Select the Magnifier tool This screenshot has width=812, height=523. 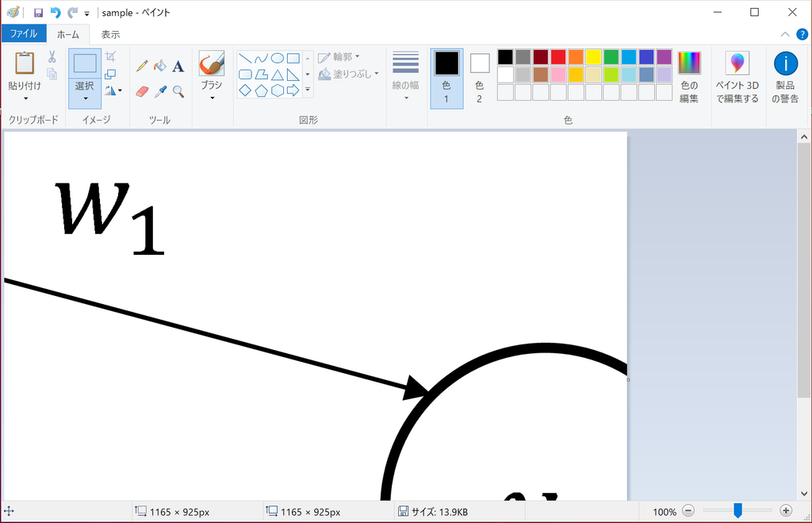[178, 92]
